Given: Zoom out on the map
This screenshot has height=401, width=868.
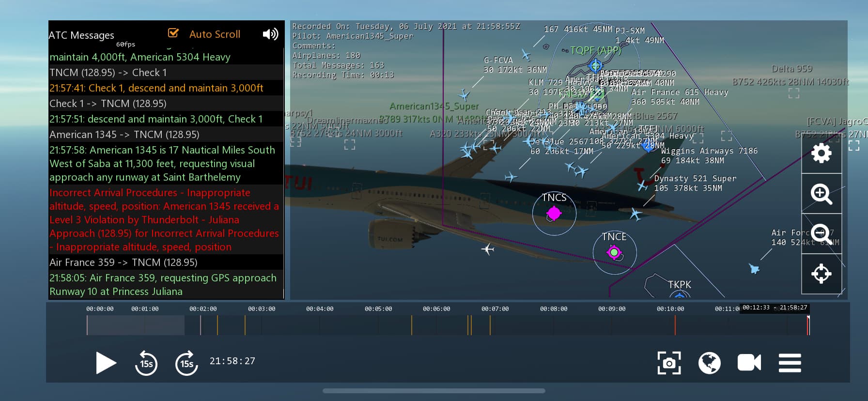Looking at the screenshot, I should tap(821, 234).
